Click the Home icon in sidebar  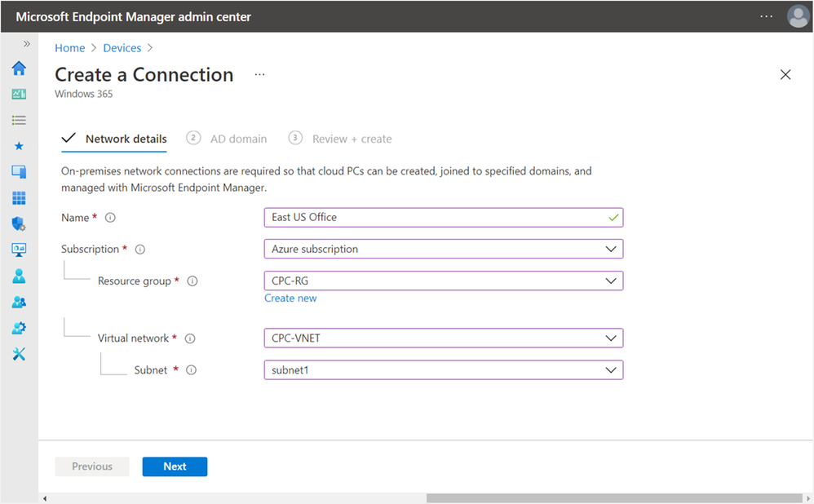point(19,69)
